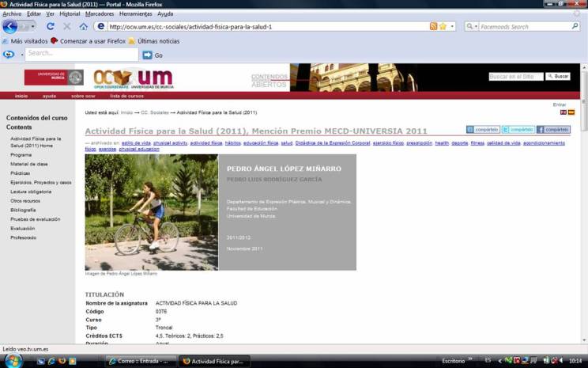Bookmark page with the star icon
Screen dimensions: 588x368
click(x=443, y=26)
